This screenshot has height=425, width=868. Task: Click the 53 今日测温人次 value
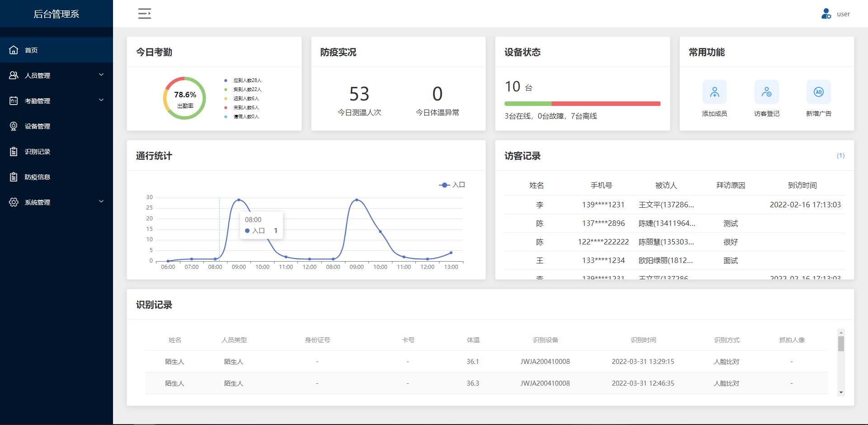tap(359, 94)
